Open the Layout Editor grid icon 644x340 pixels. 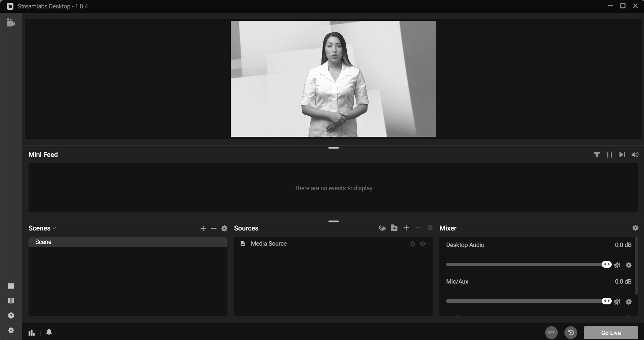coord(11,286)
